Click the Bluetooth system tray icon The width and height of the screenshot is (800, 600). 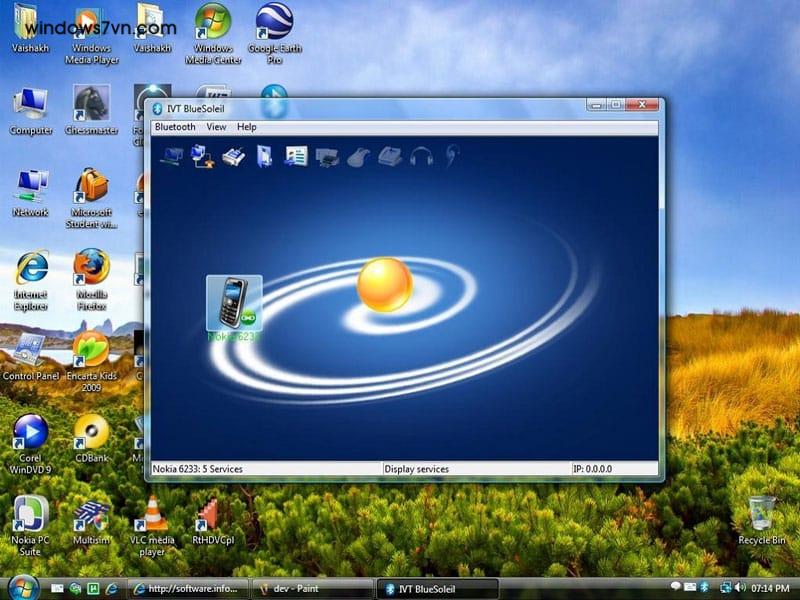pyautogui.click(x=704, y=586)
